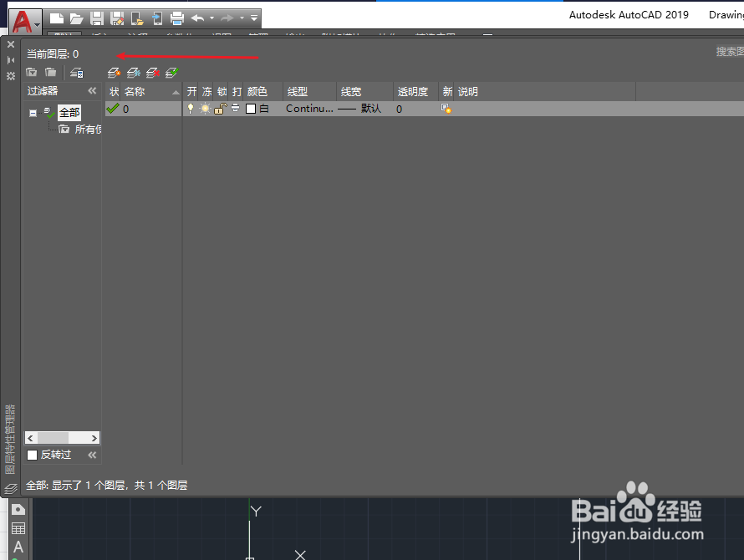Delete the selected layer
This screenshot has height=560, width=744.
[153, 73]
